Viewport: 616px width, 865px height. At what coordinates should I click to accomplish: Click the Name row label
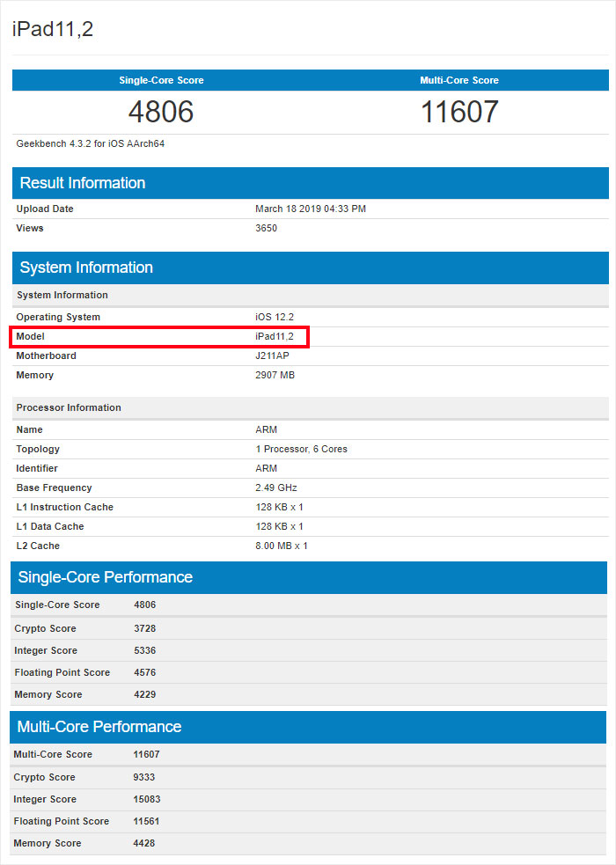tap(29, 429)
